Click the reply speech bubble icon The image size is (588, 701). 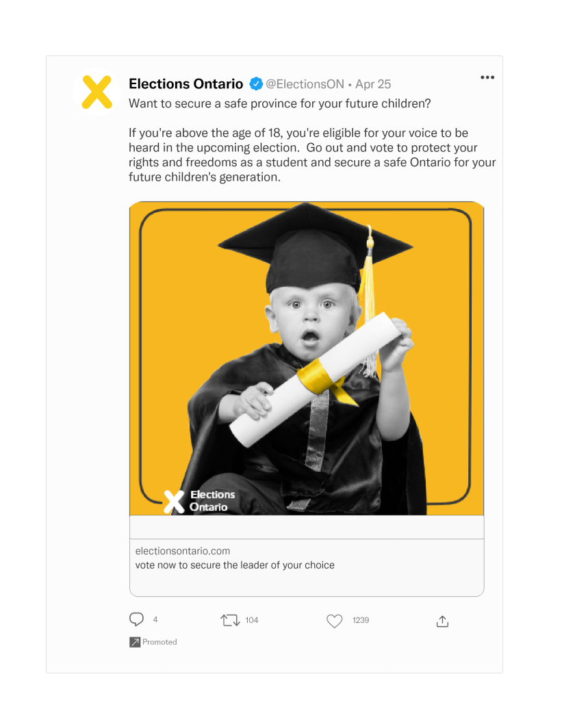click(x=136, y=620)
